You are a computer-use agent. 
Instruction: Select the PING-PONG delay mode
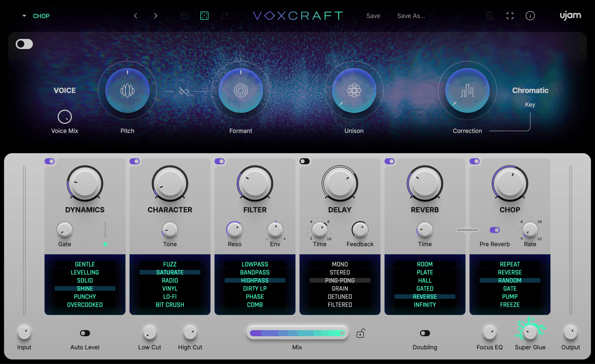coord(340,280)
